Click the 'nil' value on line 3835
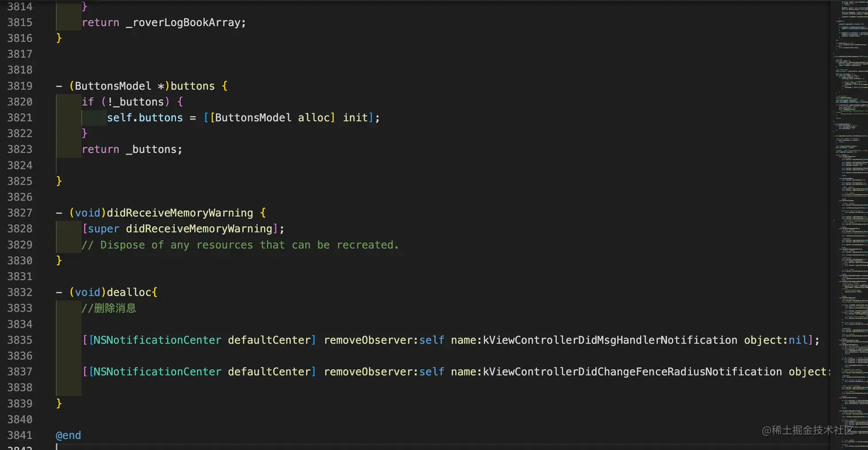 (x=798, y=340)
